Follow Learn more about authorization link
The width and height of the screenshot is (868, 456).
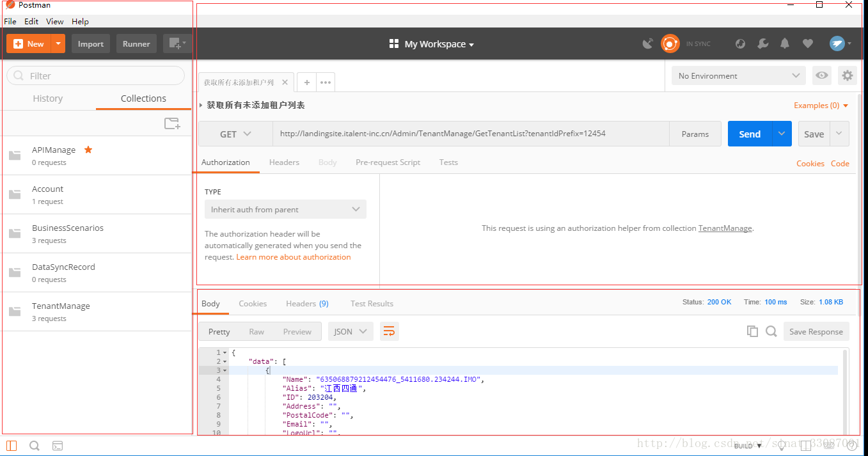(x=294, y=257)
